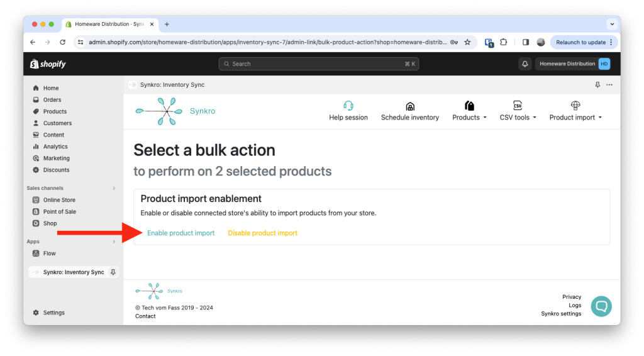Click the Synkro logo at top

pyautogui.click(x=175, y=111)
